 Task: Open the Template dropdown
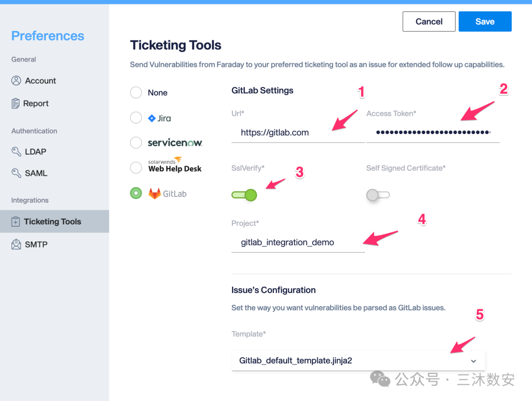click(358, 361)
